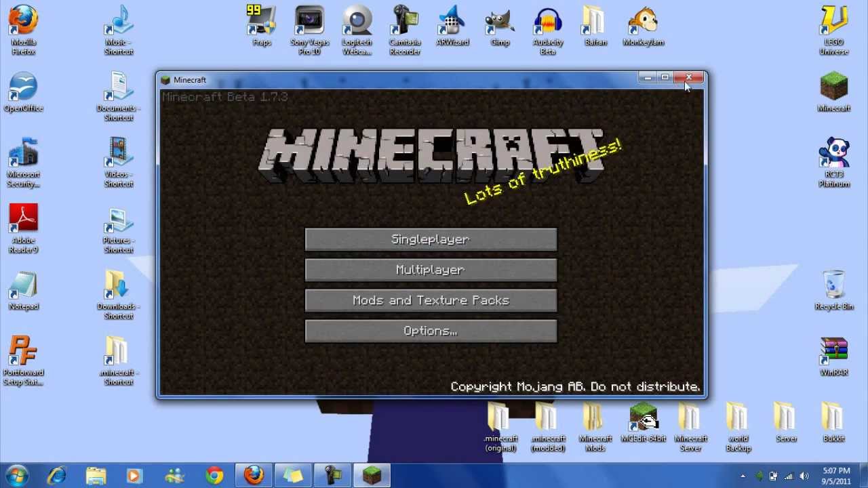The height and width of the screenshot is (488, 868).
Task: Launch Internet Explorer from taskbar
Action: click(x=57, y=476)
